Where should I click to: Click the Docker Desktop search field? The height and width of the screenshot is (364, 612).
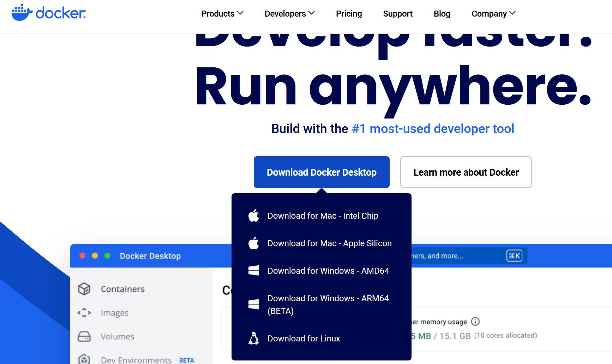tap(469, 256)
